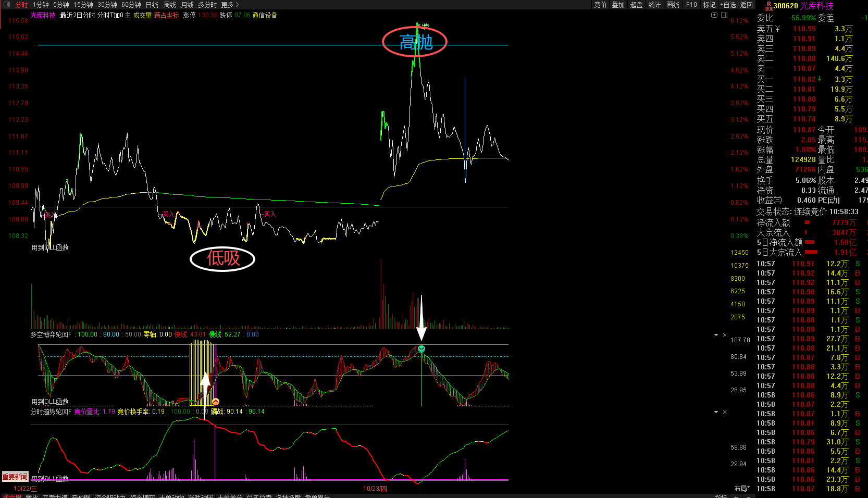This screenshot has width=868, height=498.
Task: Click the 通信设备 sector link
Action: [265, 16]
